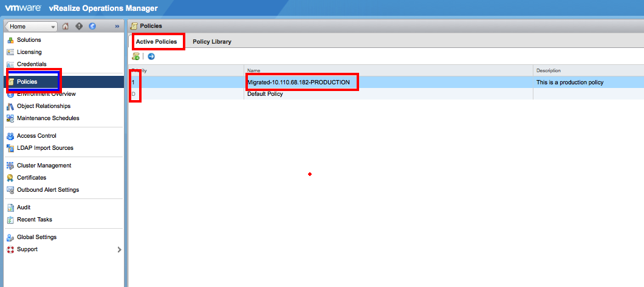Click the Solutions icon
644x287 pixels.
tap(11, 40)
